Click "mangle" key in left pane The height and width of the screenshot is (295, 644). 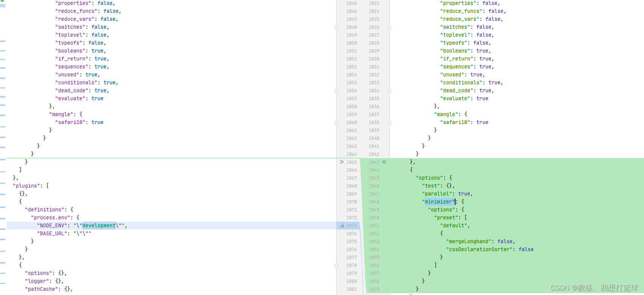click(61, 114)
